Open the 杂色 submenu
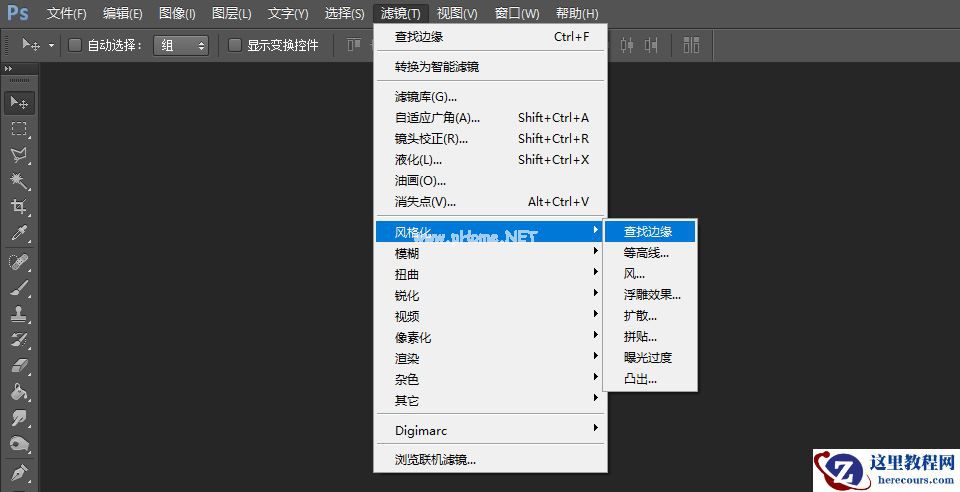This screenshot has width=960, height=492. coord(490,379)
